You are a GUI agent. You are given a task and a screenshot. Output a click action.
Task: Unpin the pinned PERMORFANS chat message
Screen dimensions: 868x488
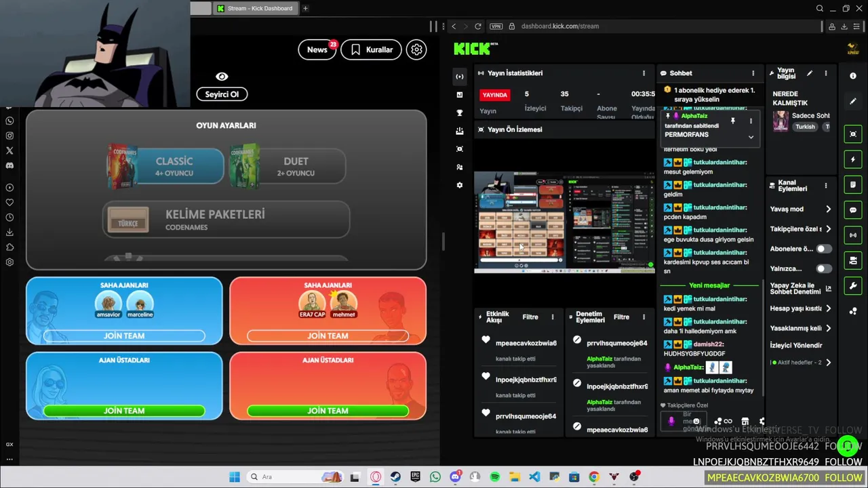tap(732, 121)
